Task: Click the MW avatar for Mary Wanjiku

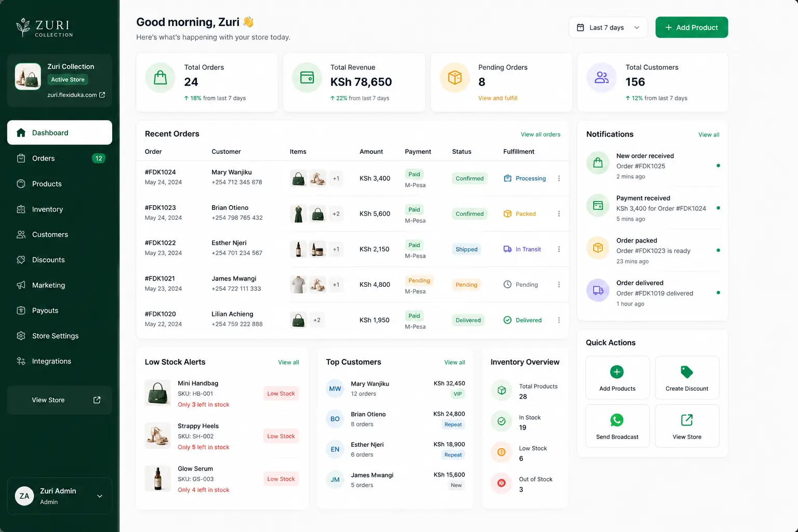Action: (335, 389)
